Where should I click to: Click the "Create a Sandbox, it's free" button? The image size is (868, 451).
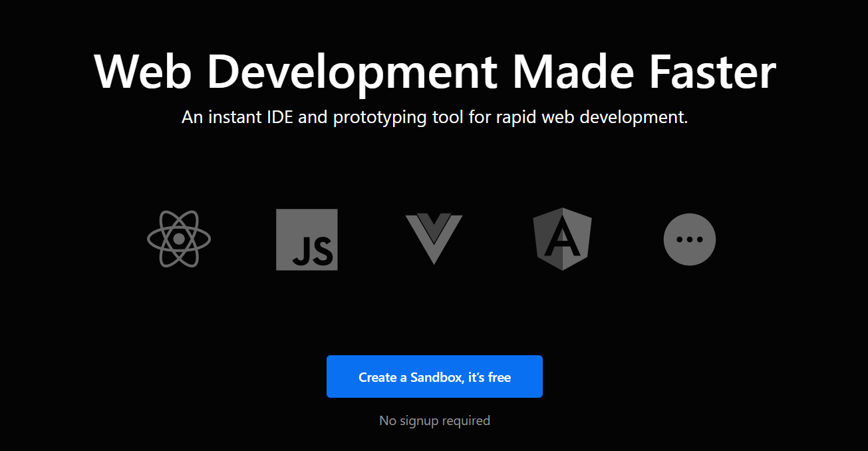click(434, 376)
